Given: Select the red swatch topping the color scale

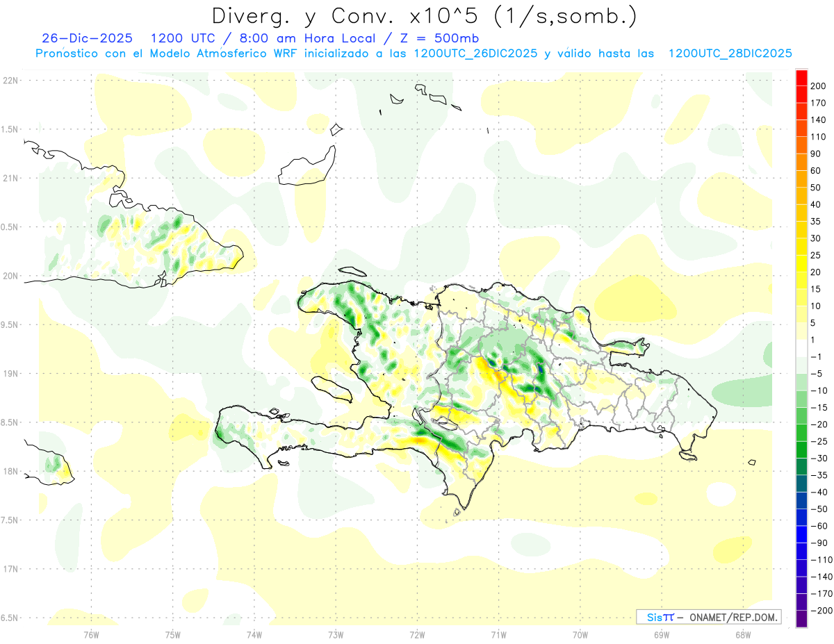Looking at the screenshot, I should click(801, 78).
